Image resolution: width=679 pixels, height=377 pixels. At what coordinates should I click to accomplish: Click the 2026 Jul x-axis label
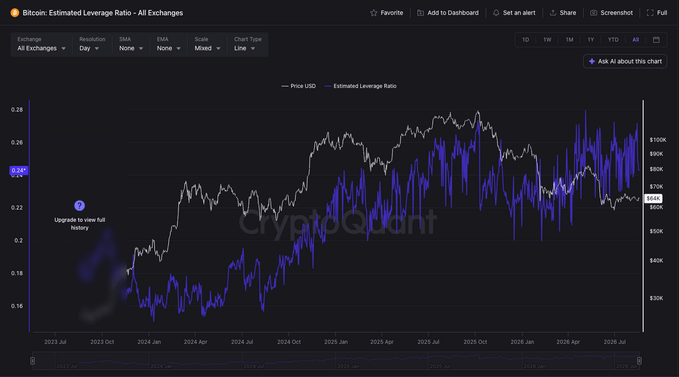click(615, 342)
